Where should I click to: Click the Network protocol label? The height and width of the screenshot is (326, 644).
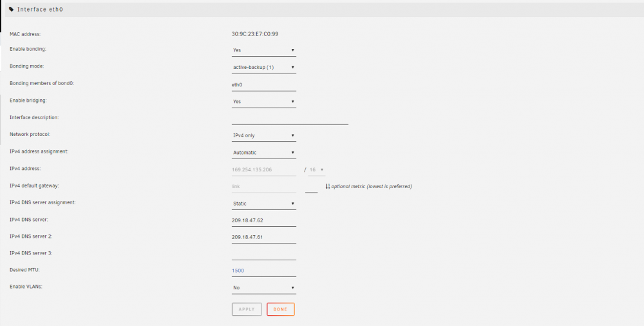(30, 134)
